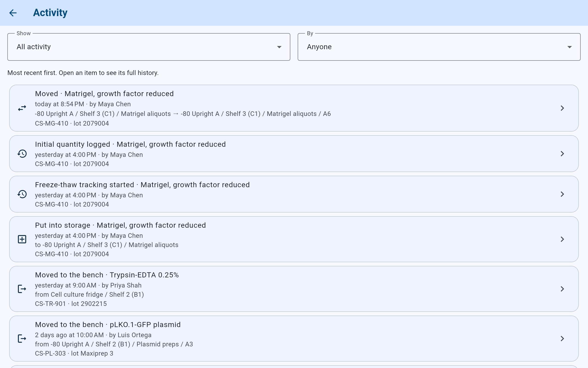Image resolution: width=588 pixels, height=368 pixels.
Task: Click the exit icon on Trypsin-EDTA bench move
Action: pyautogui.click(x=22, y=289)
